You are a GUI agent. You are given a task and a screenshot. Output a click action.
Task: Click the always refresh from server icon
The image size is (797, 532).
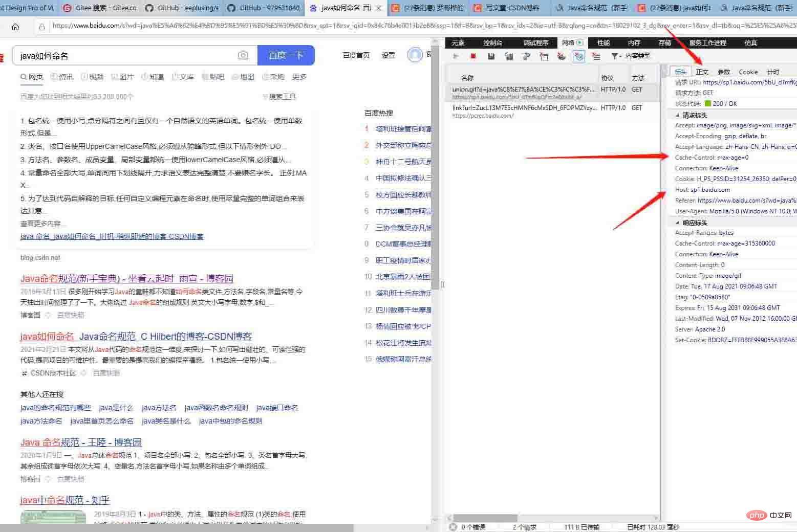coord(509,56)
